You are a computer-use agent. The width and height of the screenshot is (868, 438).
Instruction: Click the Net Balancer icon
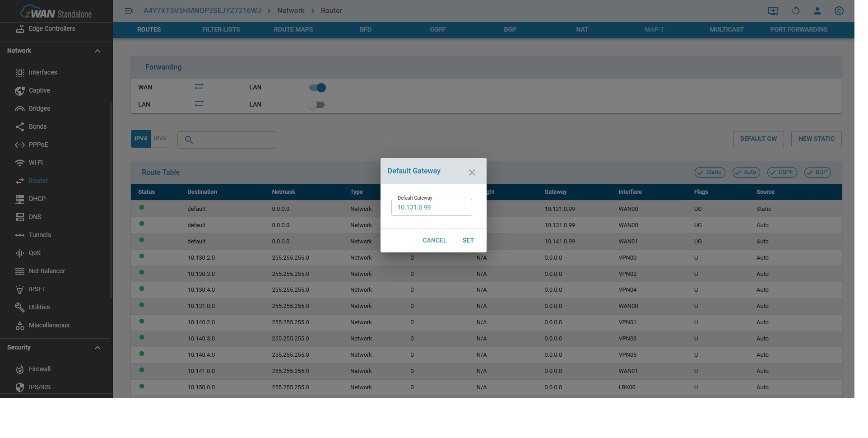coord(20,271)
